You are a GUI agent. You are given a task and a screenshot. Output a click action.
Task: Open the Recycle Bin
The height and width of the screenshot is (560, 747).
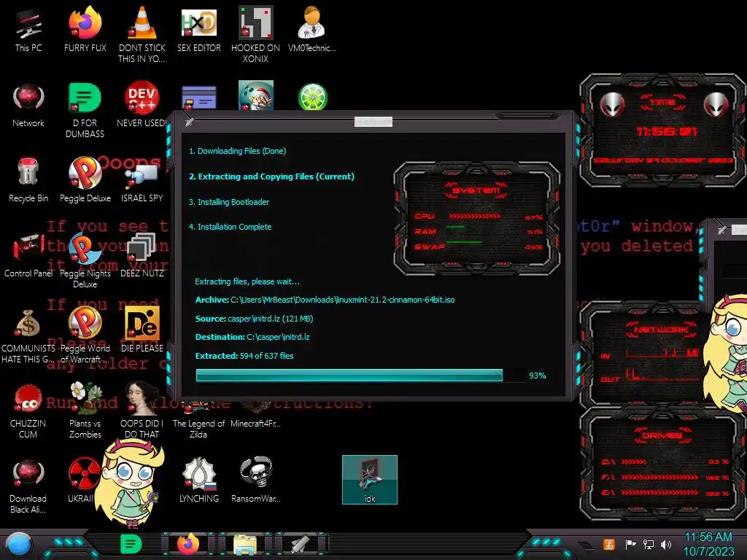click(28, 180)
